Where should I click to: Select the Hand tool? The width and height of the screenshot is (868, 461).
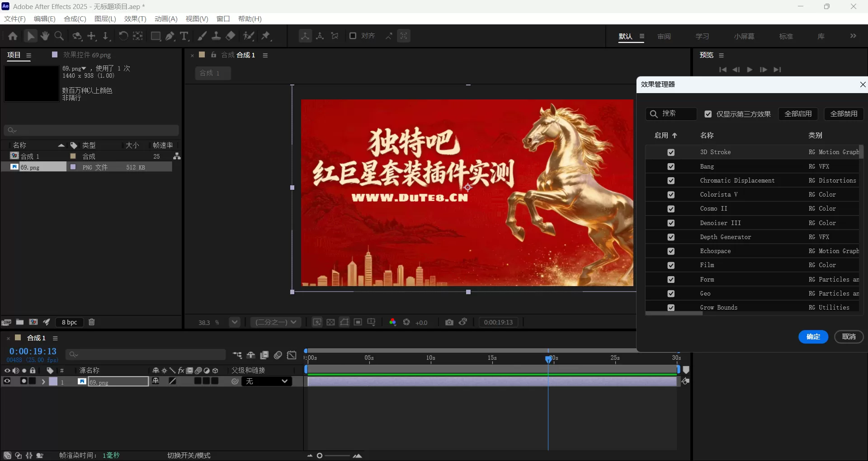pos(44,36)
